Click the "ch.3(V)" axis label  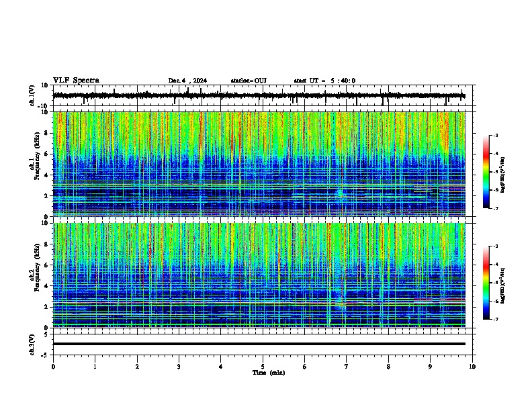point(32,345)
